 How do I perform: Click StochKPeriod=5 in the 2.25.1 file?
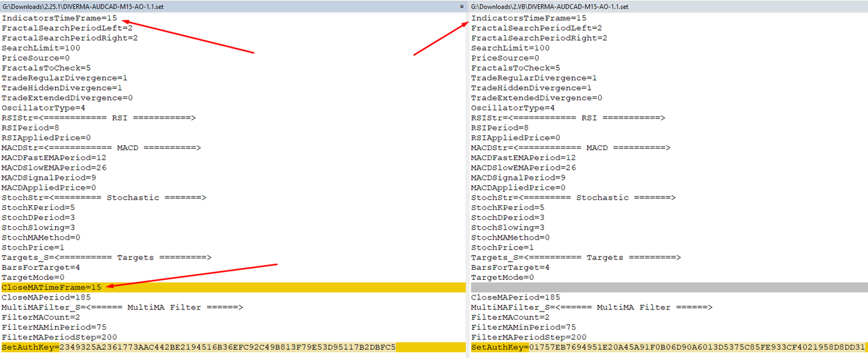tap(38, 207)
